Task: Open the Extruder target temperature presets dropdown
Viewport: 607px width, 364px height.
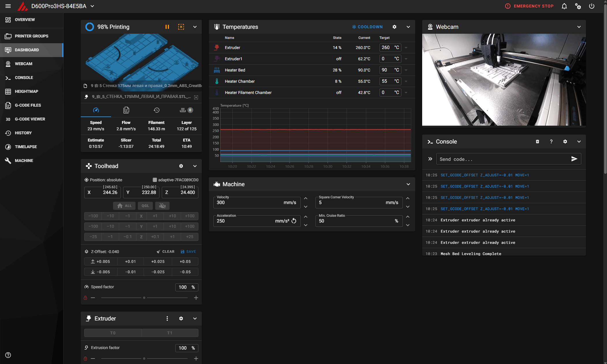Action: [x=406, y=48]
